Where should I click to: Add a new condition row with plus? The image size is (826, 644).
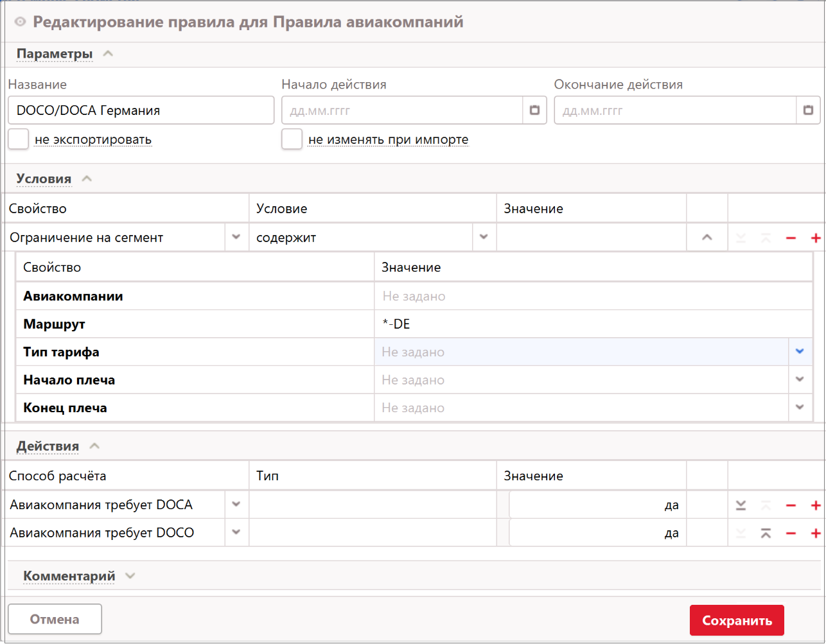click(816, 238)
